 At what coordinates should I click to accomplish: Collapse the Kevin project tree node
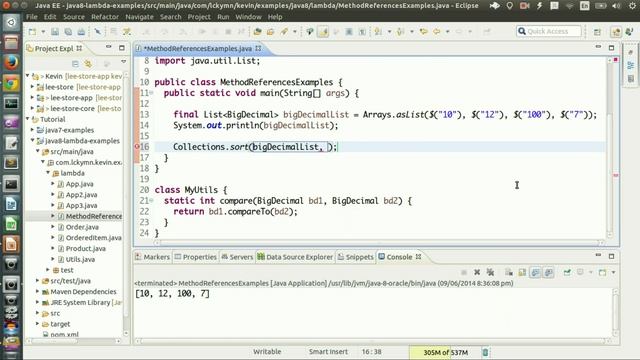(28, 76)
